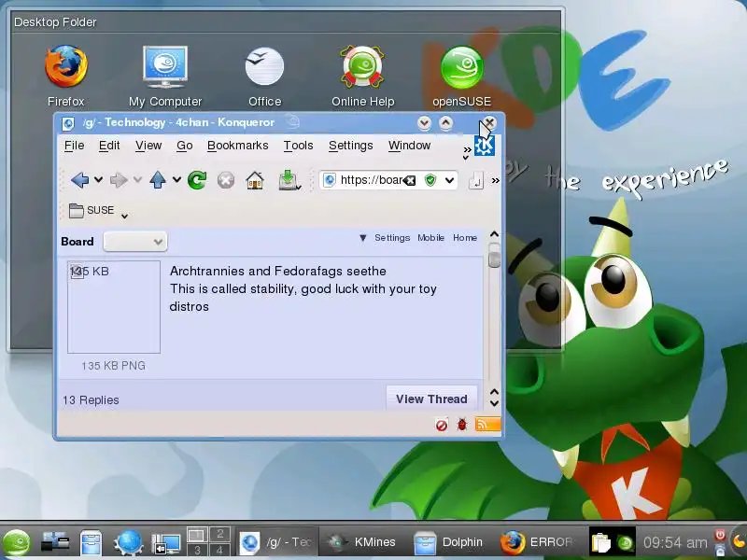
Task: Click the red blocked-content icon in status bar
Action: coord(442,425)
